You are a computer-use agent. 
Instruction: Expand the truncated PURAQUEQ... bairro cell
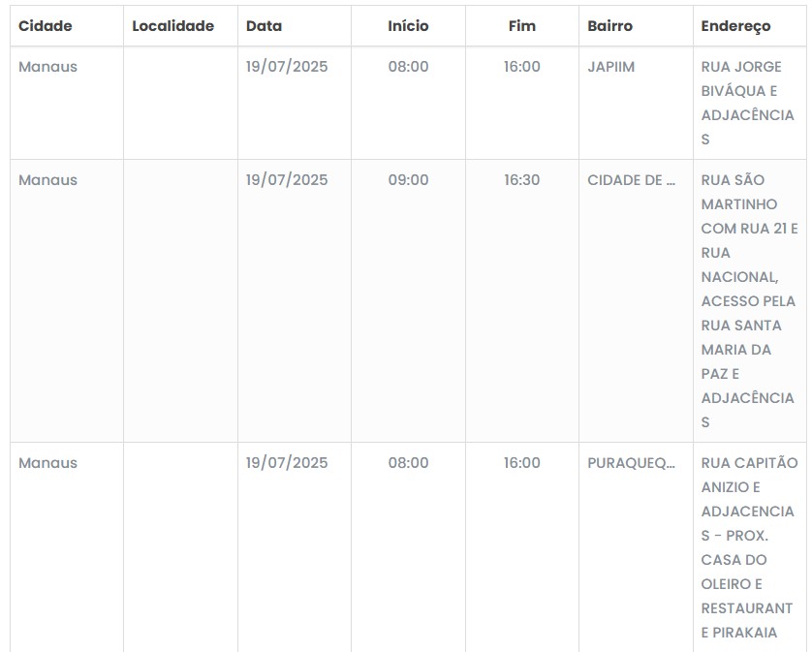coord(631,463)
